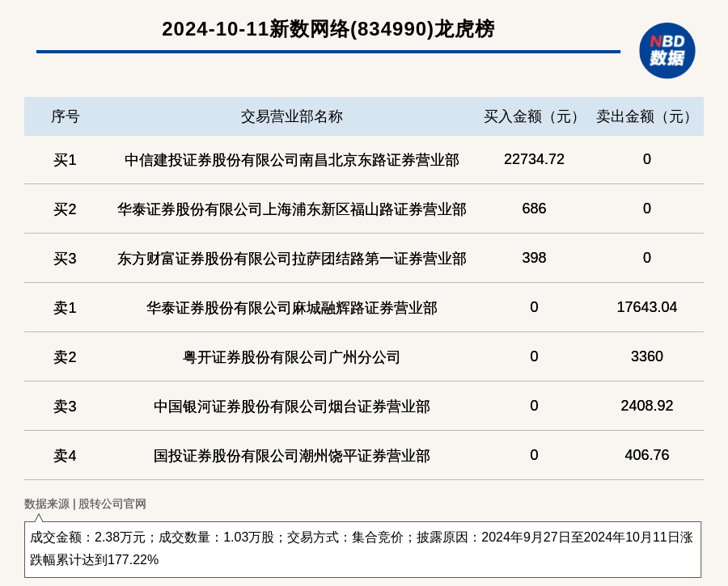Click the buy amount 22734.72
The image size is (728, 586).
pyautogui.click(x=534, y=159)
